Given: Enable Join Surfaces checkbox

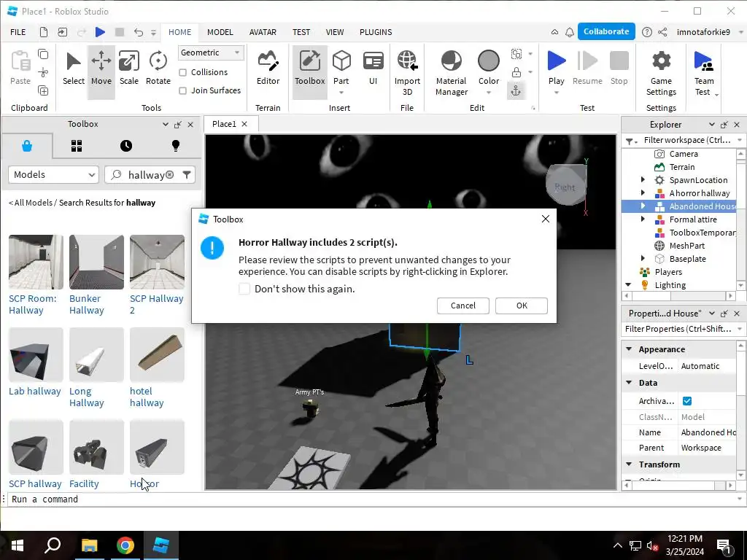Looking at the screenshot, I should click(182, 90).
